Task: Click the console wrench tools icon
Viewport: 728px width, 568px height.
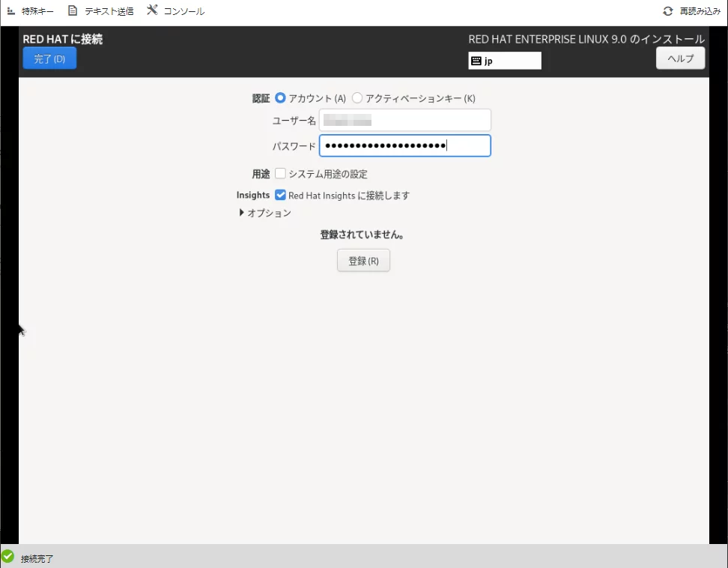Action: tap(152, 10)
